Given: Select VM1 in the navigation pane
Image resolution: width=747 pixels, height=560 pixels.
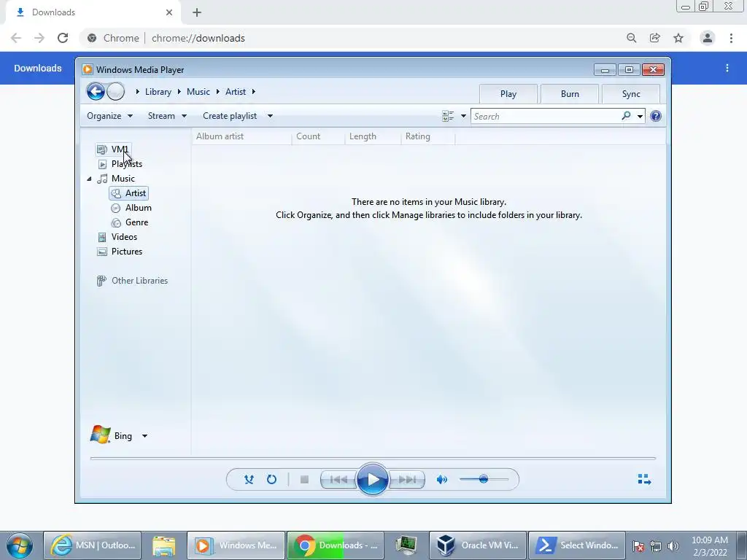Looking at the screenshot, I should 113,149.
